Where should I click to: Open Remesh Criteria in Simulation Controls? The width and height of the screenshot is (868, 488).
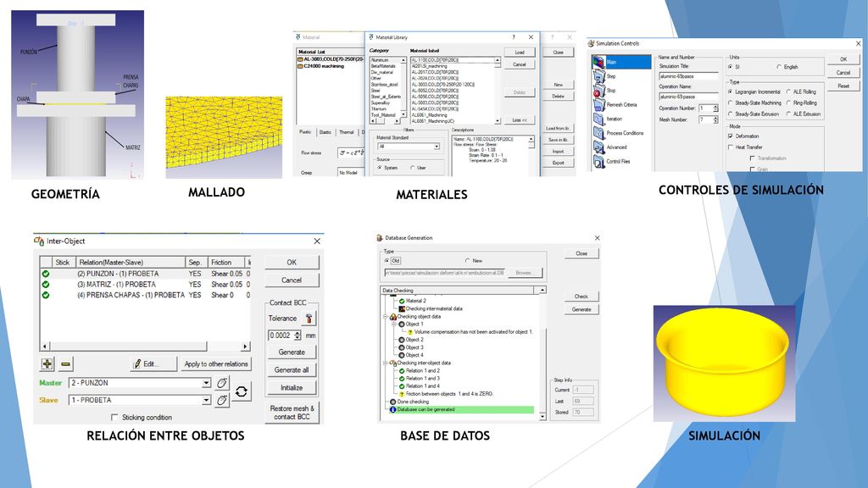[x=598, y=104]
